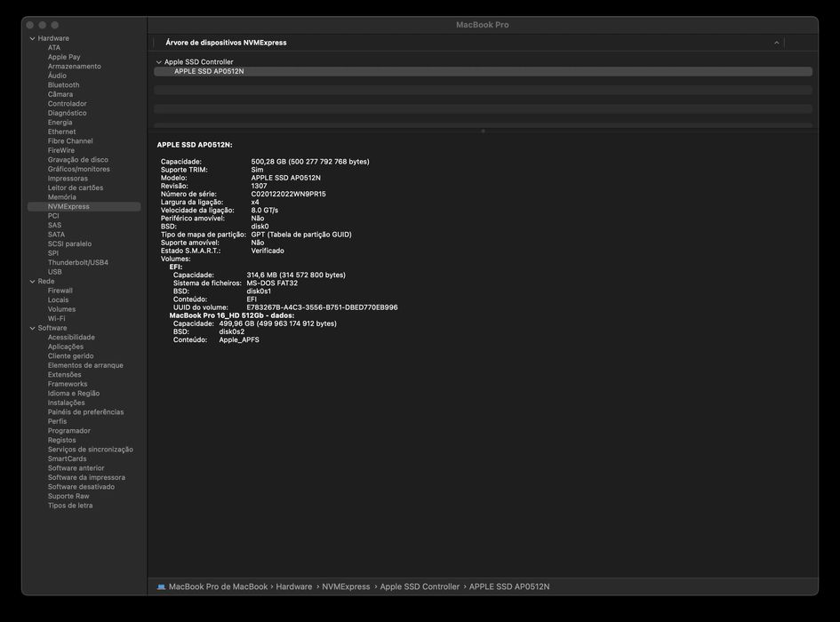Select Armazenamento in the sidebar
This screenshot has height=622, width=840.
pyautogui.click(x=74, y=67)
